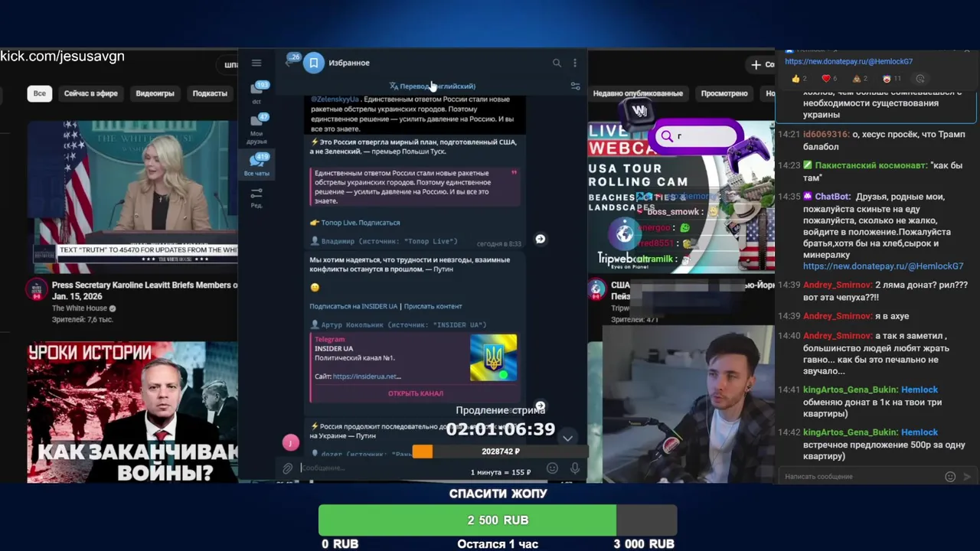Viewport: 980px width, 551px height.
Task: React with the clown emoji showing 11
Action: click(x=891, y=79)
